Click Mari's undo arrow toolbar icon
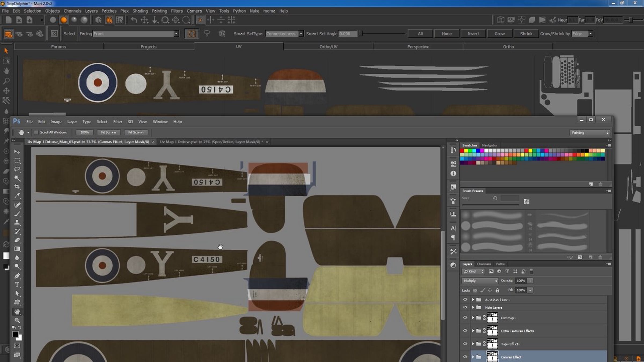644x362 pixels. (134, 20)
